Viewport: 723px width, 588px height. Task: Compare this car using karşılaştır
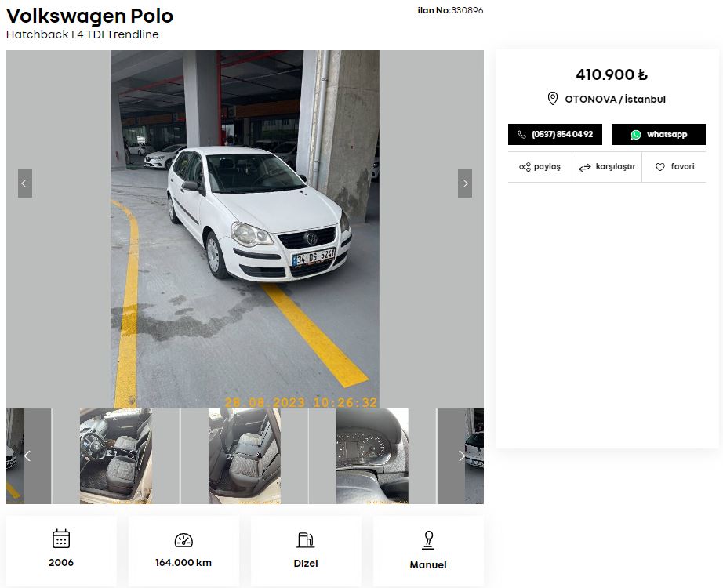click(x=607, y=166)
